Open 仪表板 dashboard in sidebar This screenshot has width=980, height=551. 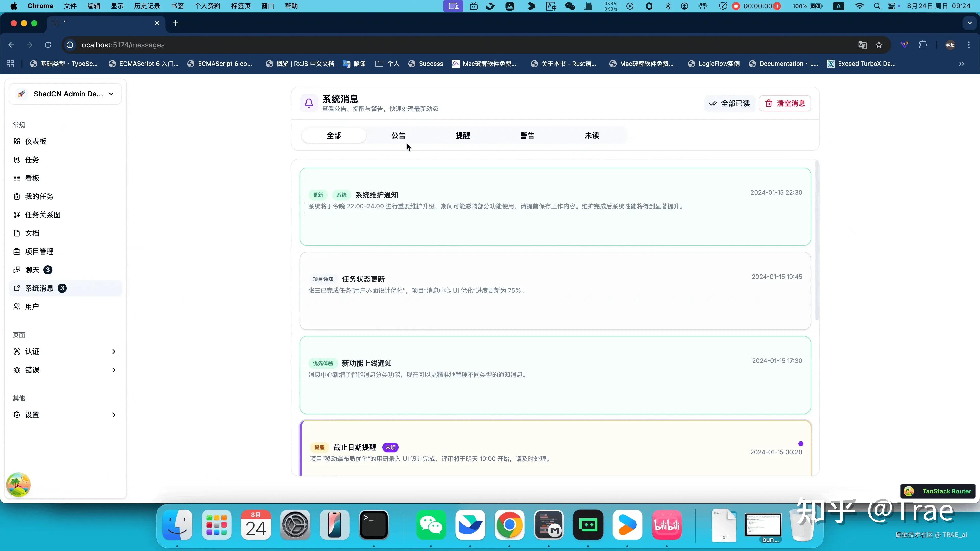coord(35,142)
